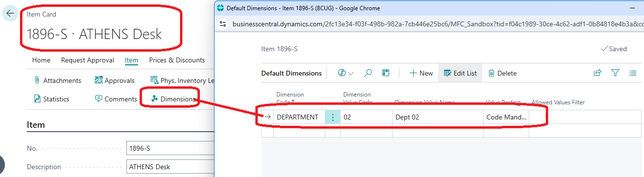644x177 pixels.
Task: Open the Copilot dropdown in Default Dimensions
Action: coord(346,73)
